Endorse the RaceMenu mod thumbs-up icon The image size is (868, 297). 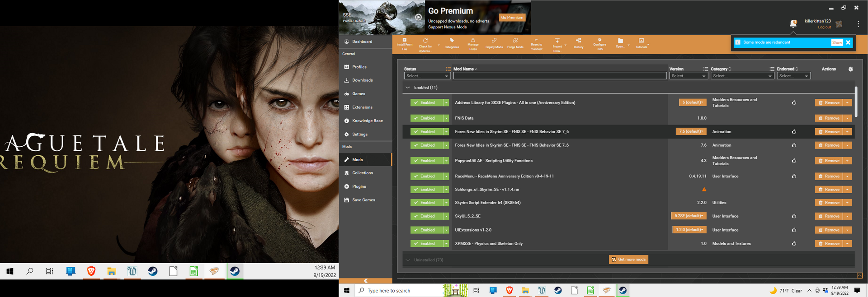tap(794, 176)
